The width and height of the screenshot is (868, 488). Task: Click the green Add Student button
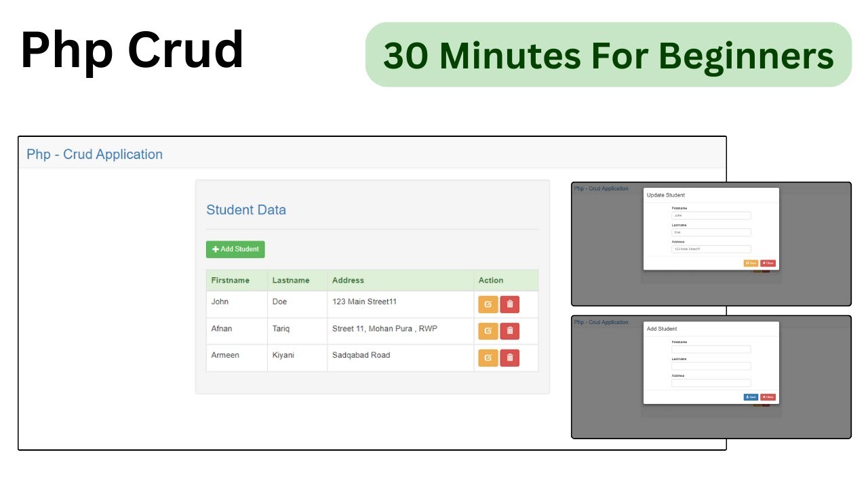coord(235,249)
